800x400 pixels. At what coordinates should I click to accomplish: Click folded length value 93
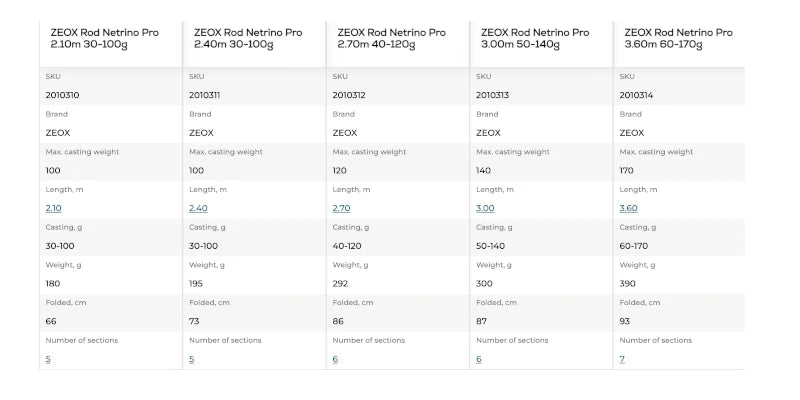tap(624, 321)
